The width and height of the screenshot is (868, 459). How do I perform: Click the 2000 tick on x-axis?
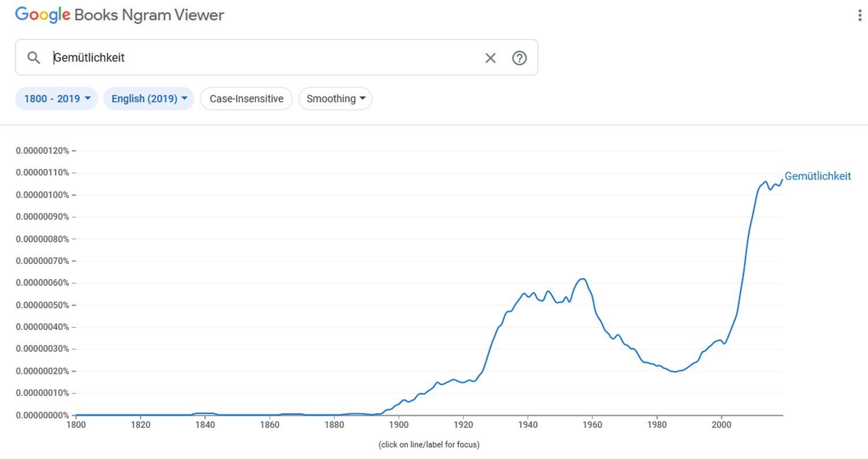click(721, 424)
